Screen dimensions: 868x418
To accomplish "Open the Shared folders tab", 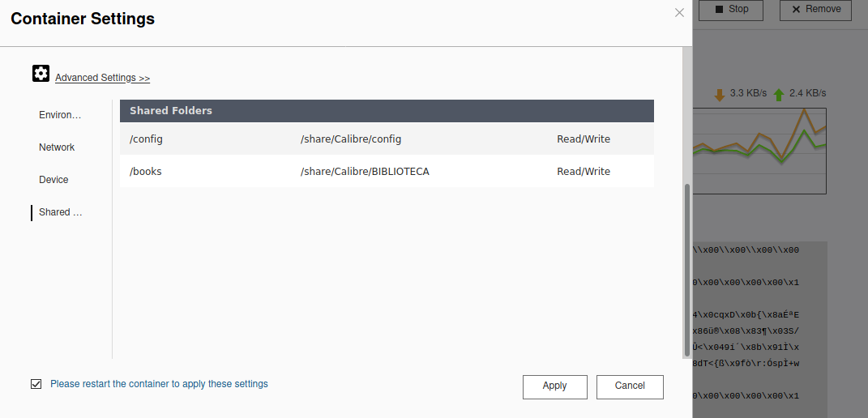I will click(60, 212).
